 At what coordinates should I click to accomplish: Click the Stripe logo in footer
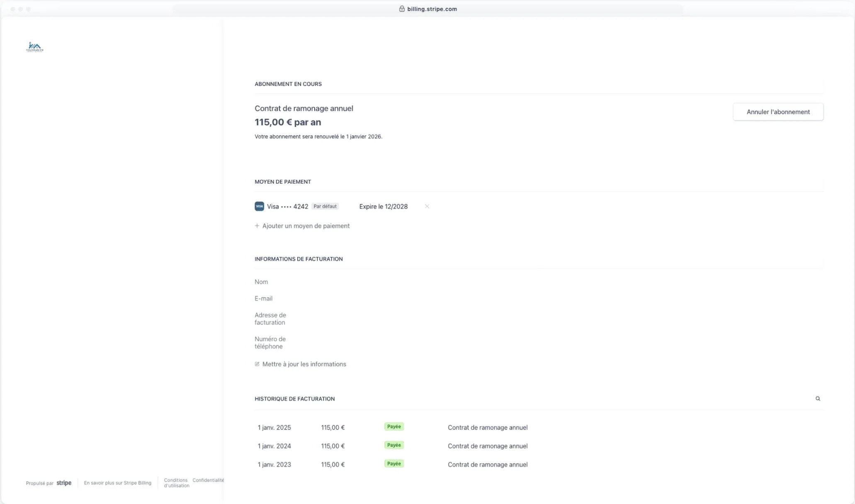tap(64, 483)
